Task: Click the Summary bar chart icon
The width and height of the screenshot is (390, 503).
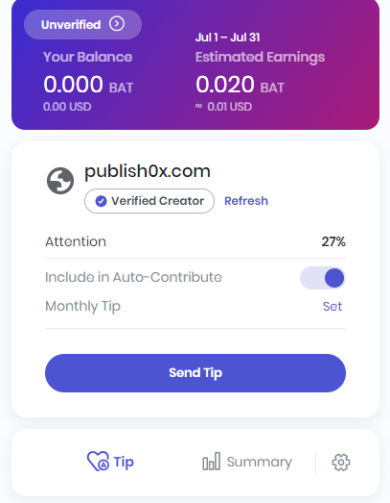Action: point(211,461)
